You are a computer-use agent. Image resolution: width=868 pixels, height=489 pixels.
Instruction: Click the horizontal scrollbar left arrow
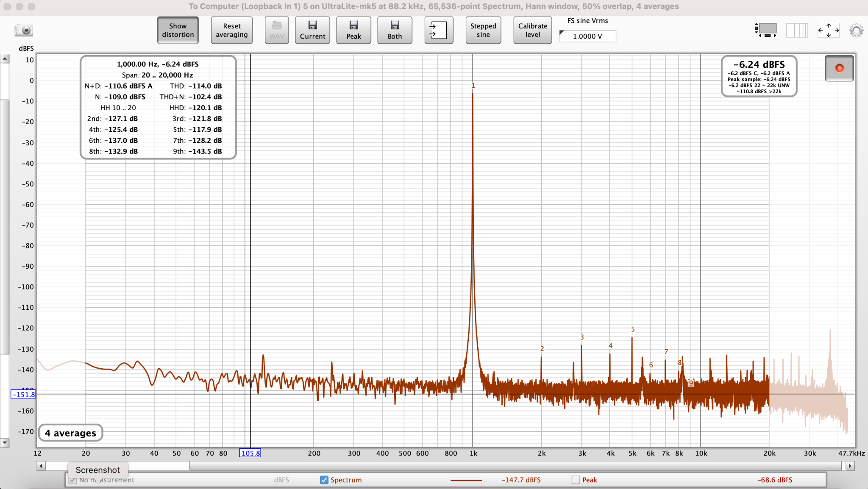click(x=41, y=466)
